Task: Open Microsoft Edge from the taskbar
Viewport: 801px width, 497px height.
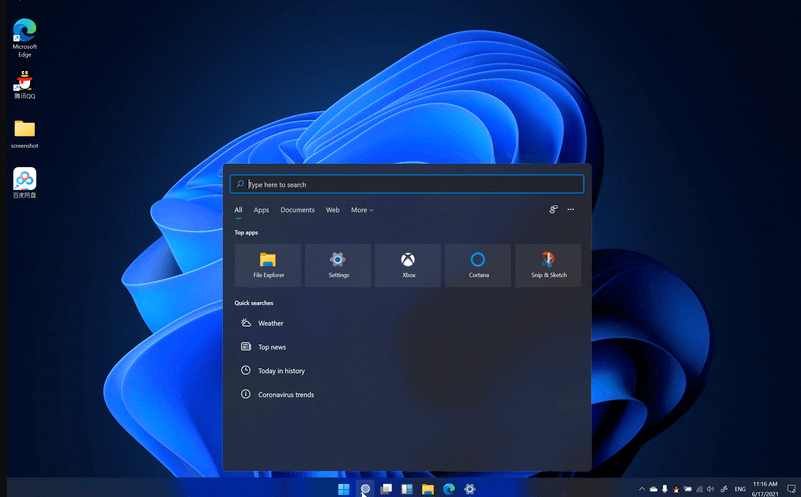Action: pos(449,489)
